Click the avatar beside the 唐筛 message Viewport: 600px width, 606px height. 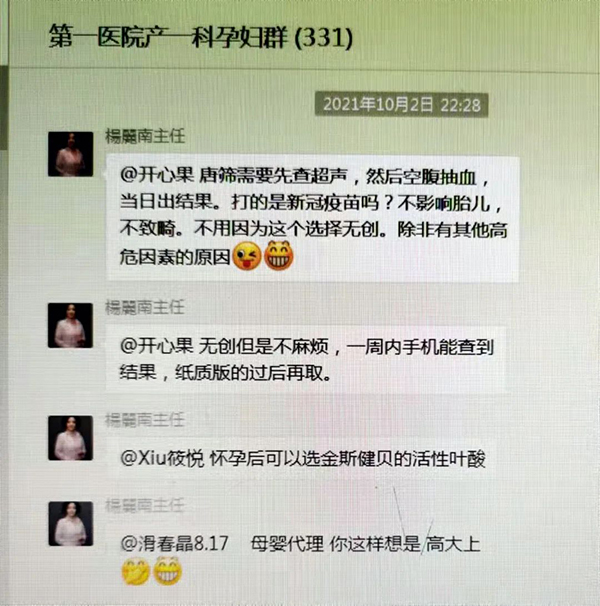pyautogui.click(x=70, y=154)
